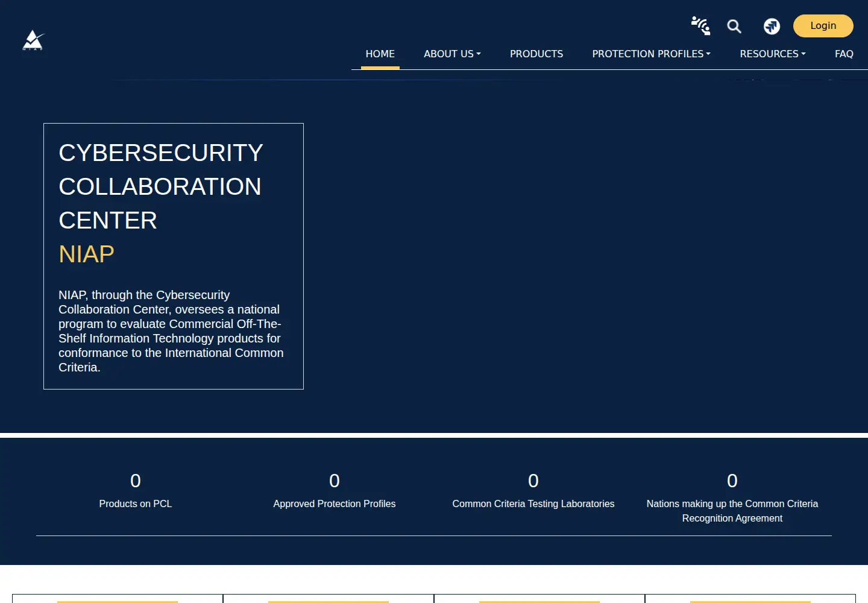Go to the HOME tab
868x603 pixels.
coord(380,54)
